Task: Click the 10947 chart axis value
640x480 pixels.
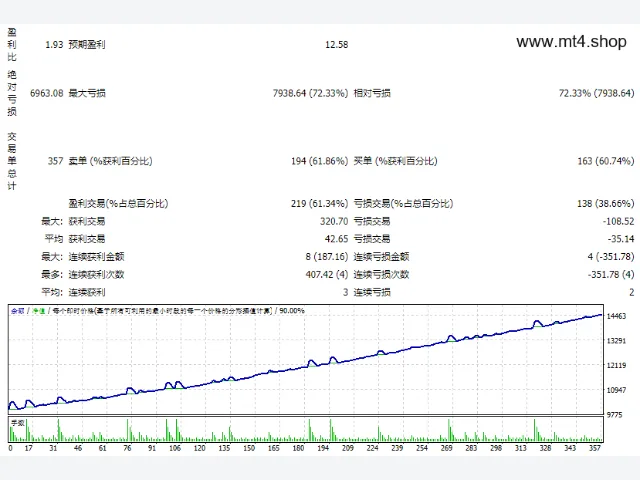Action: (x=616, y=390)
